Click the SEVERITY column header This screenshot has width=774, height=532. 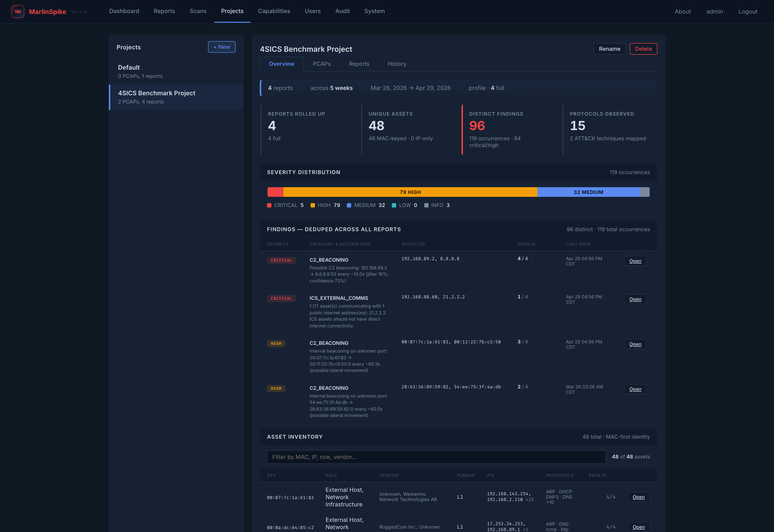point(278,244)
